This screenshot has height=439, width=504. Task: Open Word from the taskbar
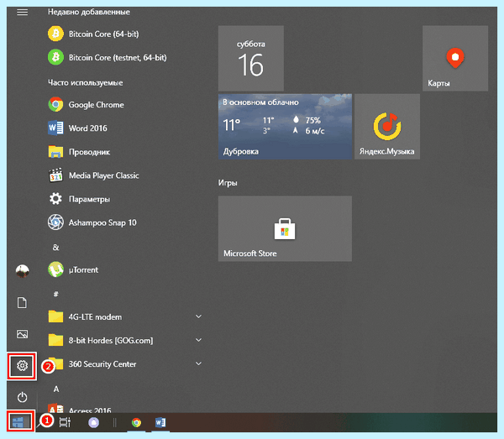[x=160, y=422]
